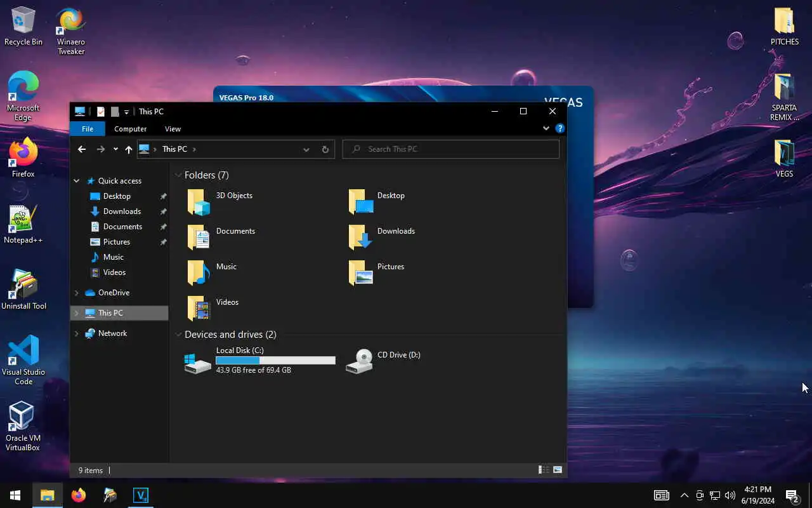Viewport: 812px width, 508px height.
Task: Open the notification center icon
Action: (792, 495)
